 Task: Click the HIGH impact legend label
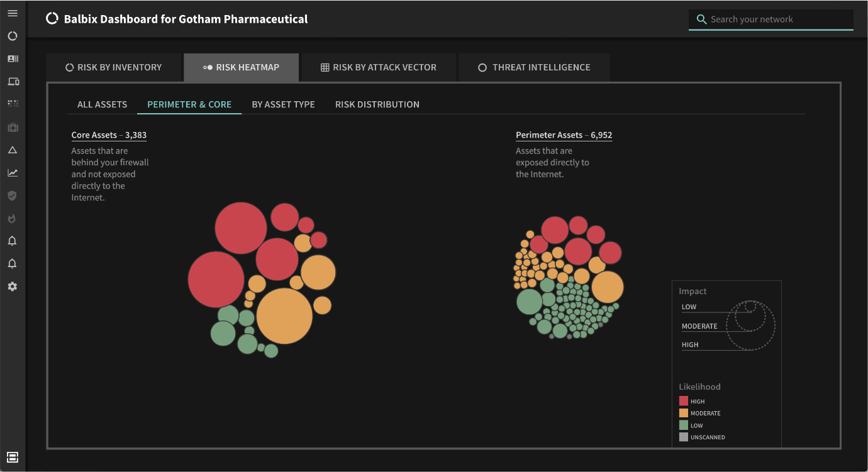click(690, 345)
